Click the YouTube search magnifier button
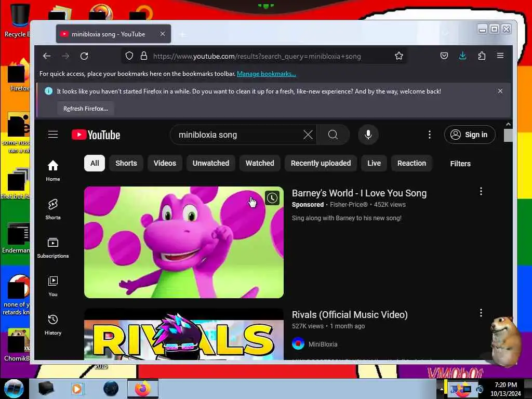Viewport: 532px width, 399px height. 333,135
